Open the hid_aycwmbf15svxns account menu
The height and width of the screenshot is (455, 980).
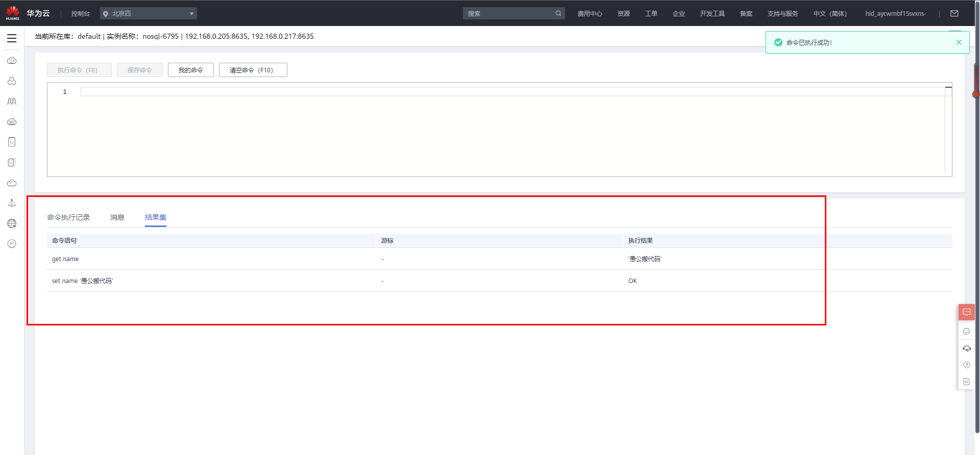[x=896, y=14]
